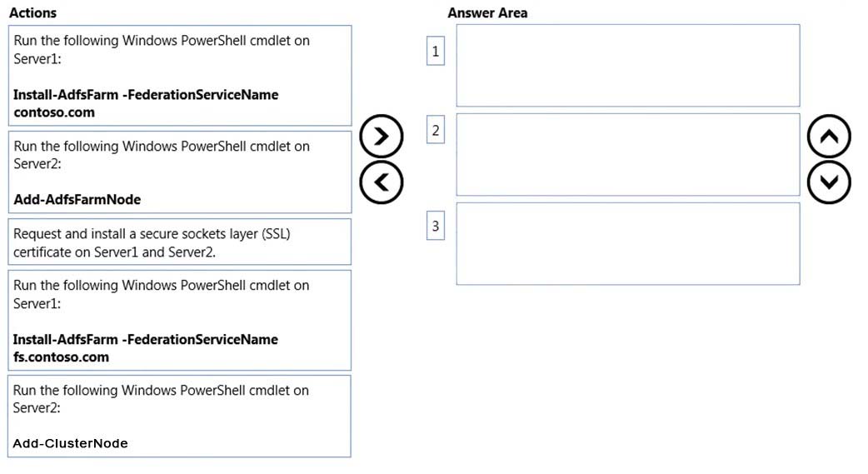
Task: Click the right arrow to add action
Action: [381, 137]
